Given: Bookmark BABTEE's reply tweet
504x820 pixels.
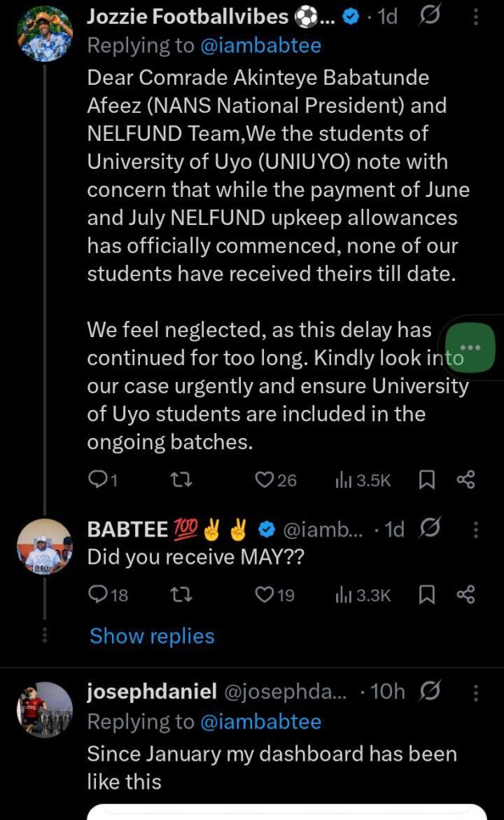Looking at the screenshot, I should (x=426, y=595).
